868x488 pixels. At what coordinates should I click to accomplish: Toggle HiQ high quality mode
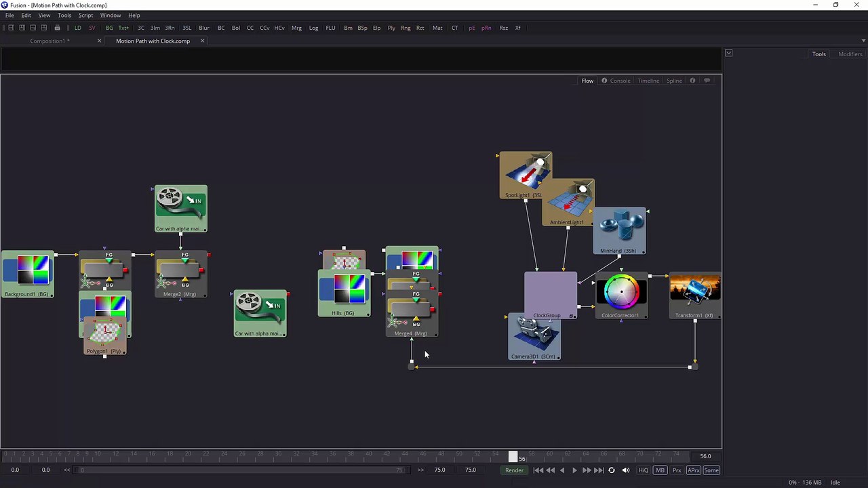(644, 470)
